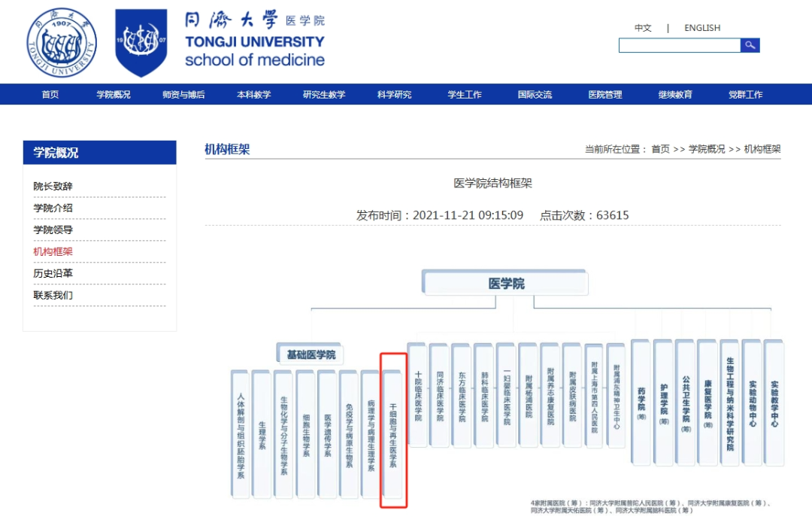The height and width of the screenshot is (532, 812).
Task: Open the 学院概况 navigation menu item
Action: click(x=113, y=95)
